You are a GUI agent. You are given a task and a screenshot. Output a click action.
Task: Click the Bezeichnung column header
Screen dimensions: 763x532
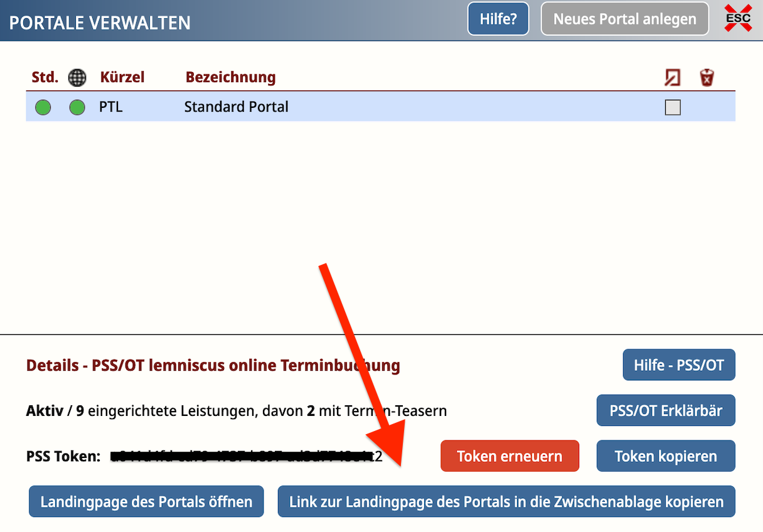(x=230, y=78)
